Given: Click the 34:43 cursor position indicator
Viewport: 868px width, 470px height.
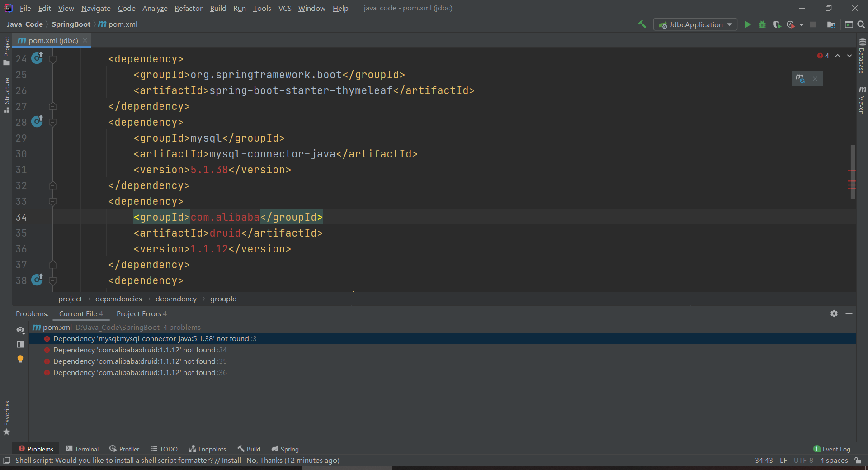Looking at the screenshot, I should pos(764,460).
